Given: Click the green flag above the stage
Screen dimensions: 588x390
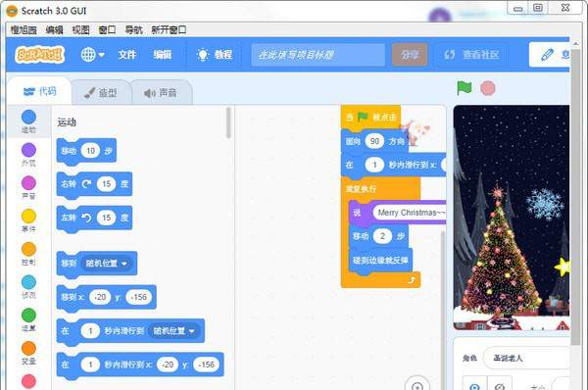Looking at the screenshot, I should (x=465, y=88).
